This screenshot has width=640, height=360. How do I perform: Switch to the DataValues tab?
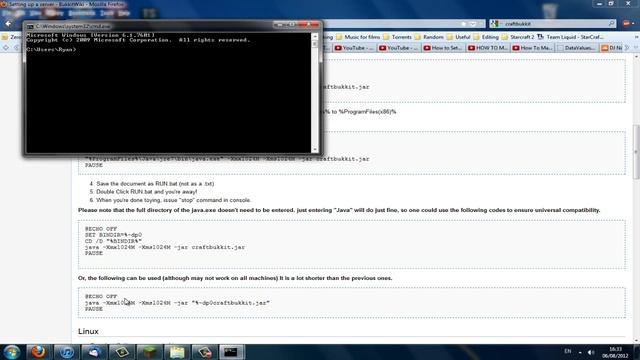click(577, 48)
